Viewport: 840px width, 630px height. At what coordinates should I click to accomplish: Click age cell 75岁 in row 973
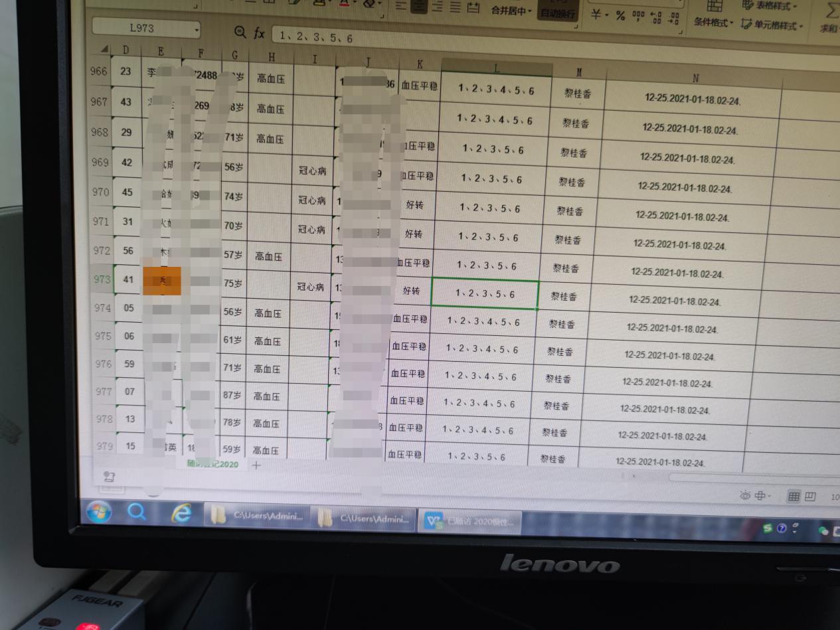click(233, 283)
